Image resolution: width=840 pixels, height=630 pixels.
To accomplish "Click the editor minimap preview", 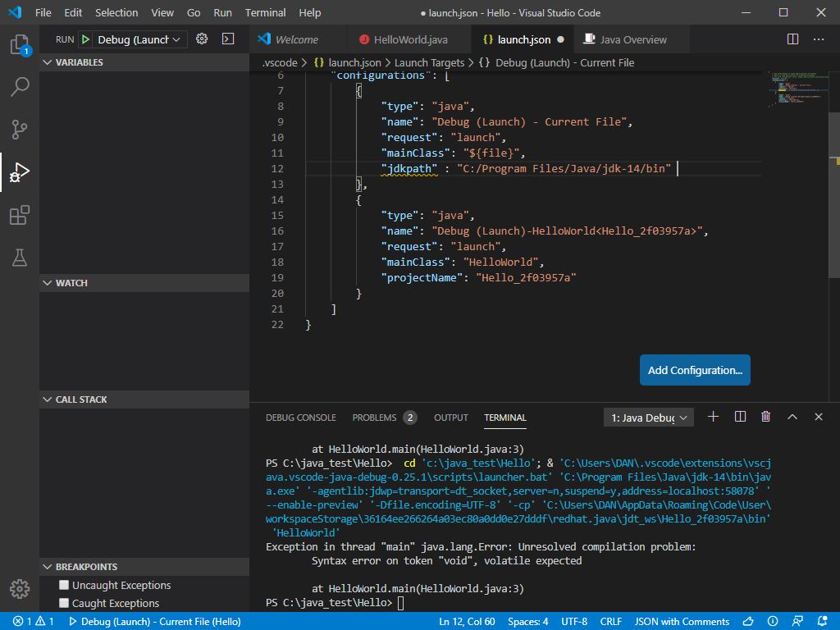I will coord(797,89).
